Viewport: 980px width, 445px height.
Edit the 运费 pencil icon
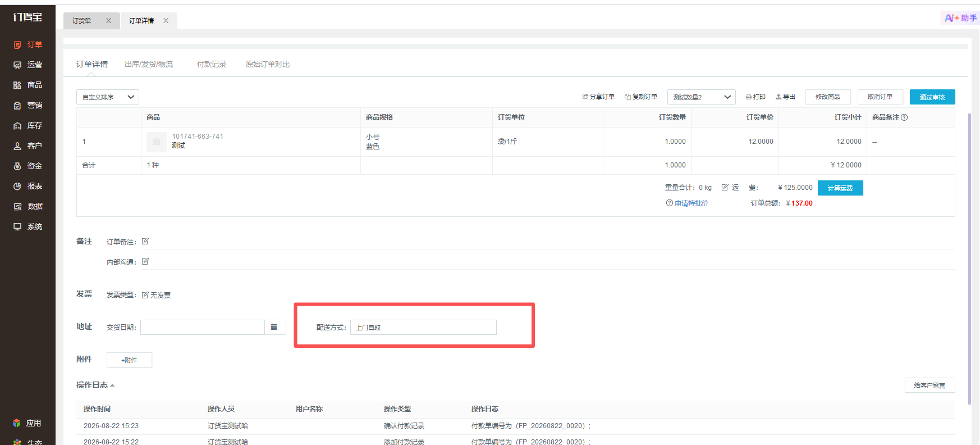click(725, 187)
